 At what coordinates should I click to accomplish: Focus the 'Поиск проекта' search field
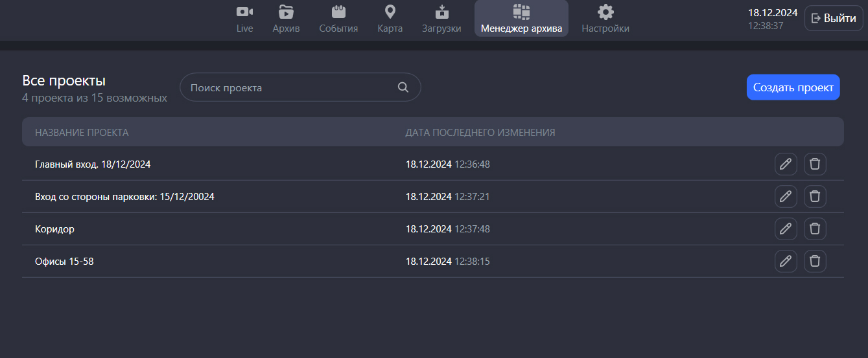click(x=292, y=87)
